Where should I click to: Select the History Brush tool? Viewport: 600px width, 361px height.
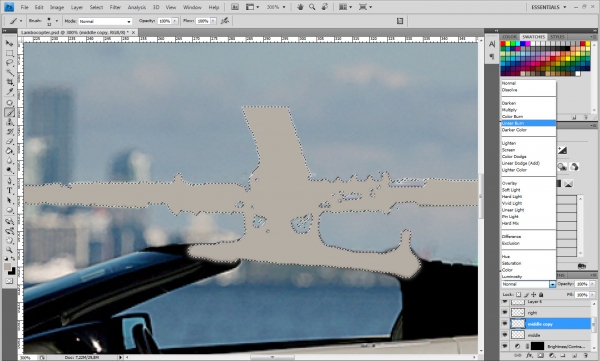(x=9, y=132)
